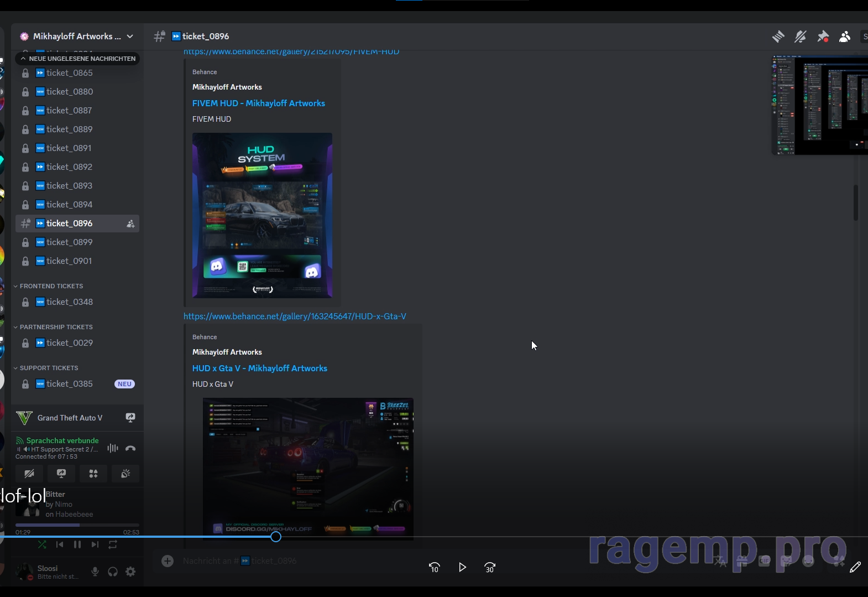
Task: Toggle microphone mute for Sloosi
Action: tap(95, 572)
